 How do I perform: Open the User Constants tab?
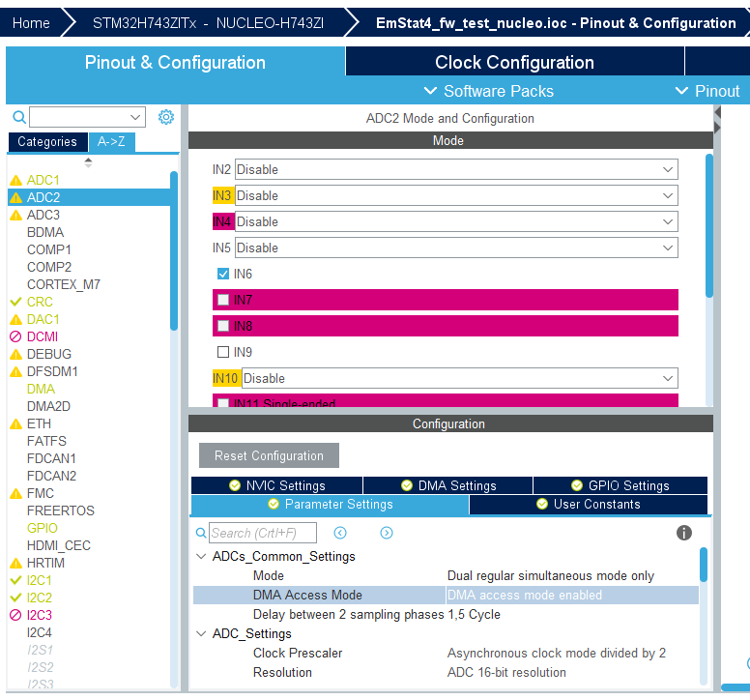pos(589,505)
